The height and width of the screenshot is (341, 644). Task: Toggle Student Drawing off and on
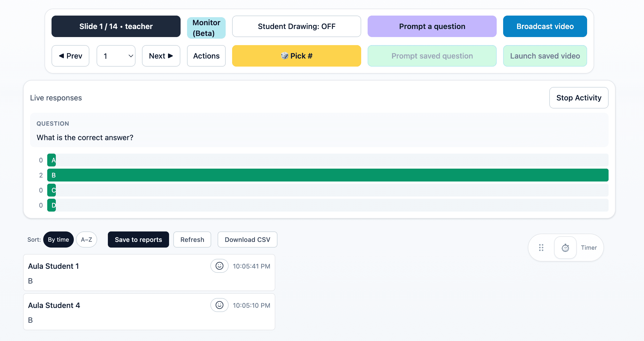click(x=296, y=26)
